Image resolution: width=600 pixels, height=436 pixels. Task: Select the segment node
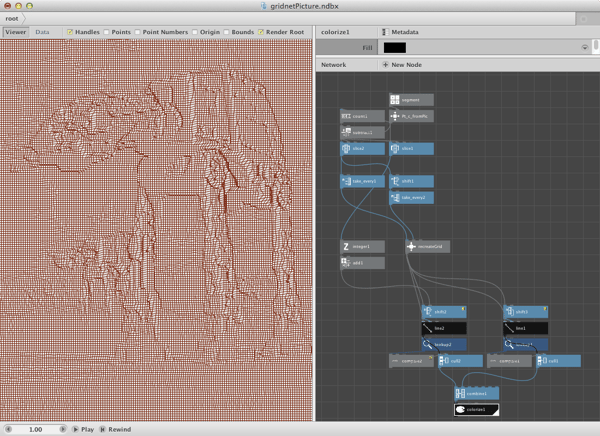click(x=411, y=100)
